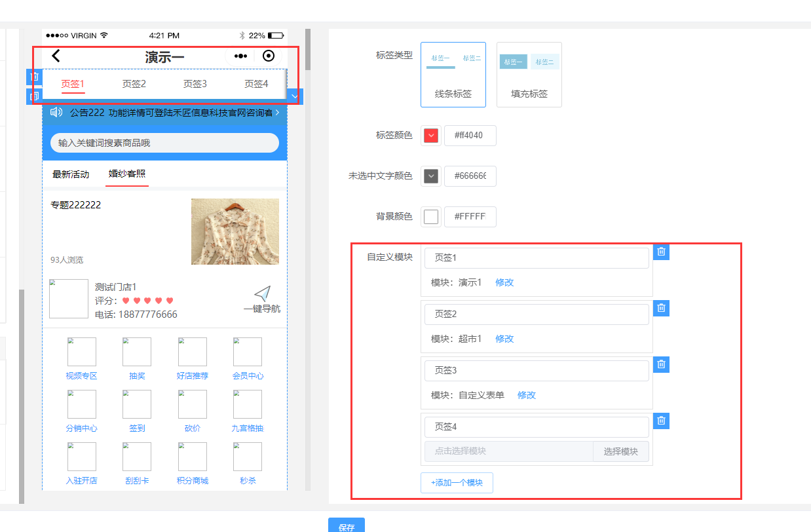Open the 砍价 grid icon

193,404
